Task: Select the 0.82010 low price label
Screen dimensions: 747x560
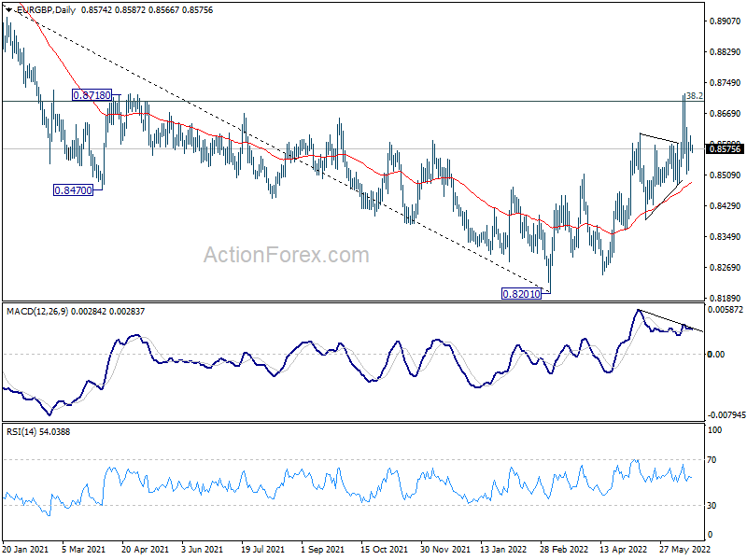Action: 522,294
